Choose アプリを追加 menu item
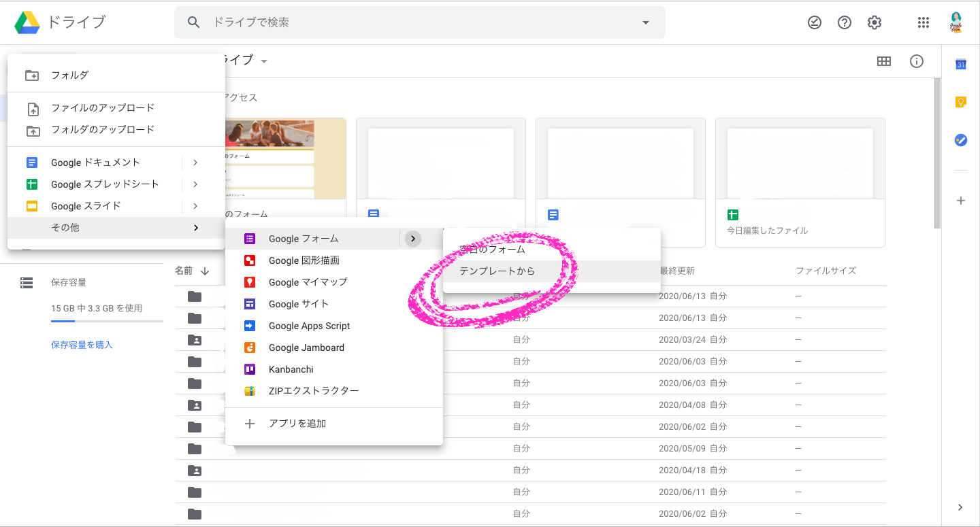Image resolution: width=980 pixels, height=527 pixels. tap(333, 424)
